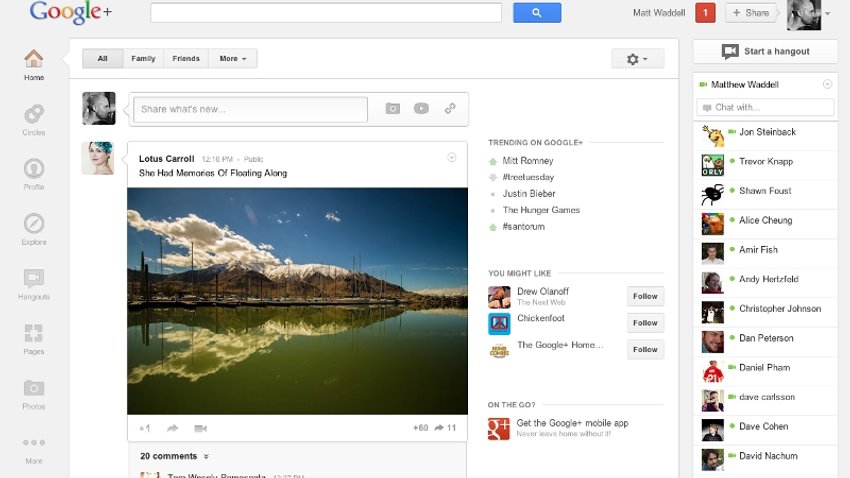This screenshot has width=850, height=478.
Task: Follow The Google+ Home page
Action: coord(645,350)
